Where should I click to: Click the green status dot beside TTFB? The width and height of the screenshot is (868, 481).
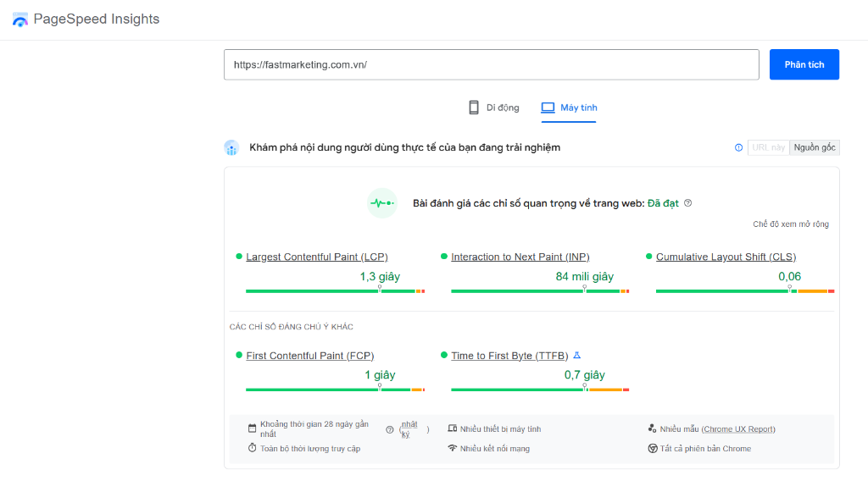coord(444,355)
